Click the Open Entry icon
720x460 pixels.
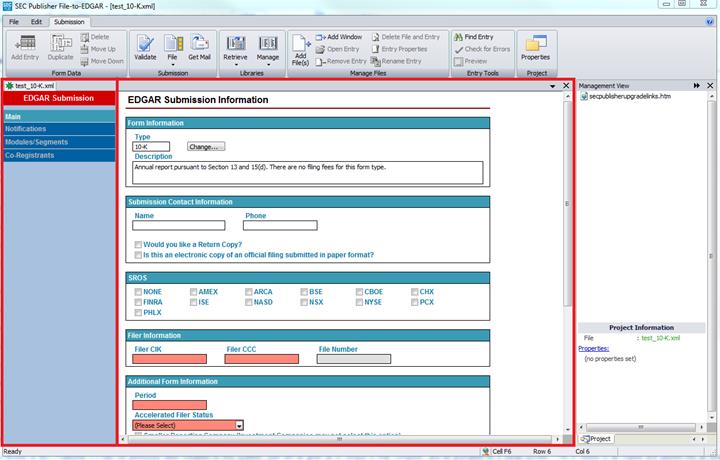[x=320, y=49]
